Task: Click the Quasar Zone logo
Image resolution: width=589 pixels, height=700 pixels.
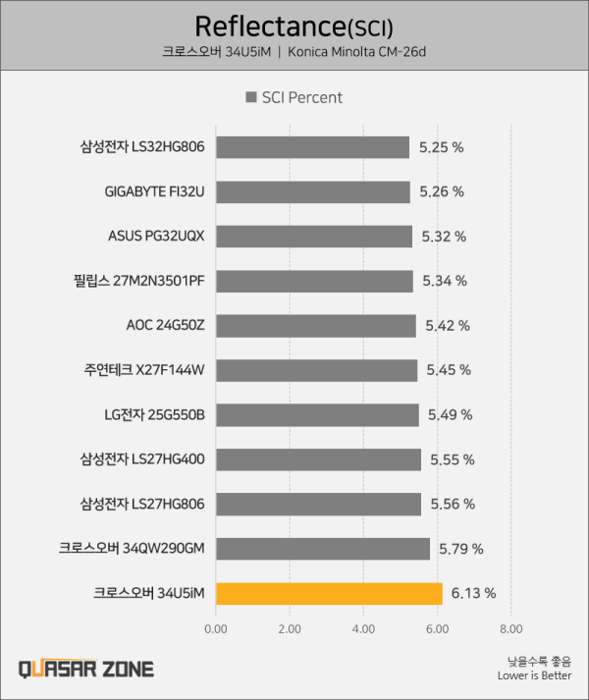Action: pyautogui.click(x=86, y=670)
